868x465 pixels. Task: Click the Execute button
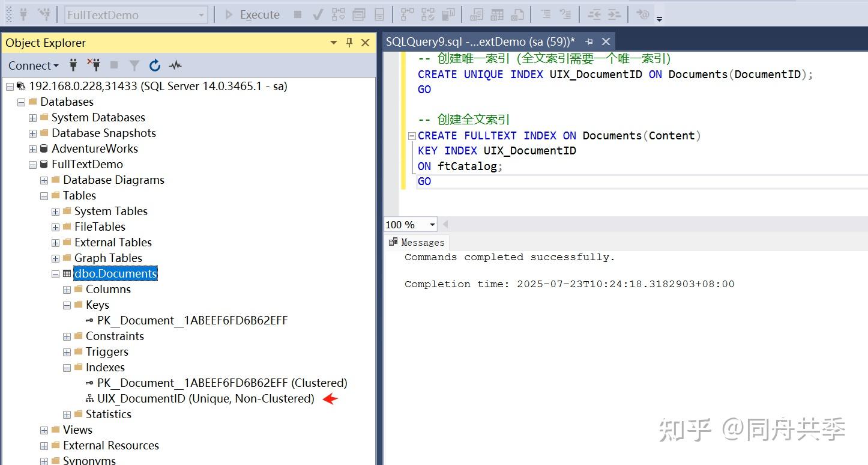click(x=252, y=14)
